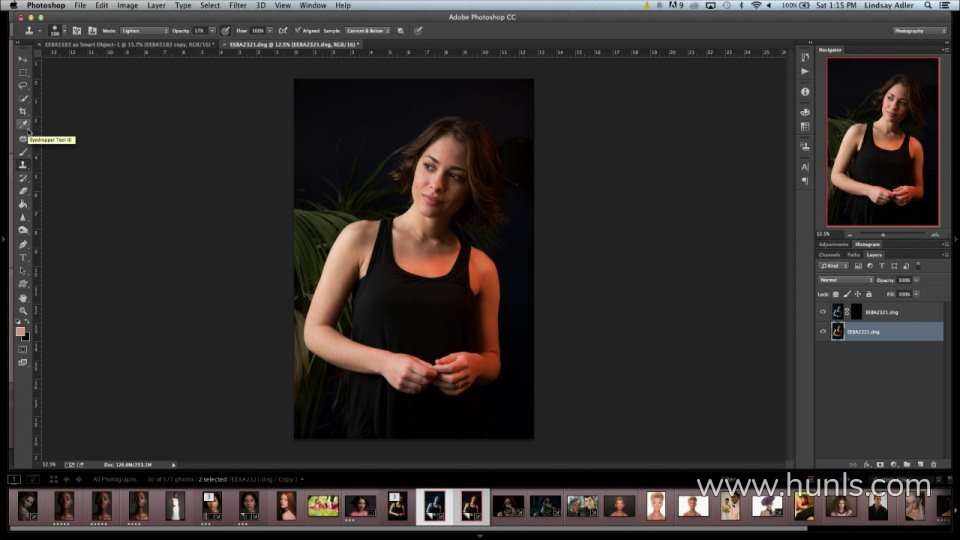Viewport: 960px width, 540px height.
Task: Open the blending Mode dropdown in options bar
Action: (143, 31)
